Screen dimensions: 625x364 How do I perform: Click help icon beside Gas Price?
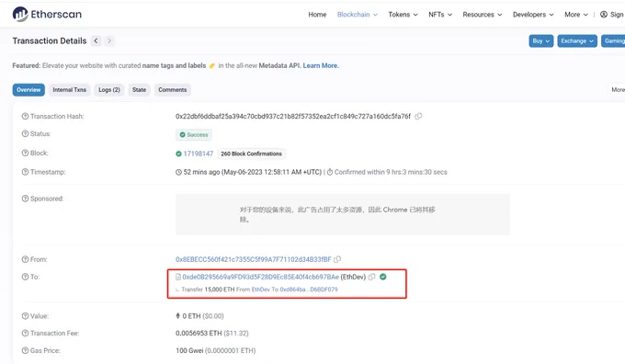[x=25, y=350]
